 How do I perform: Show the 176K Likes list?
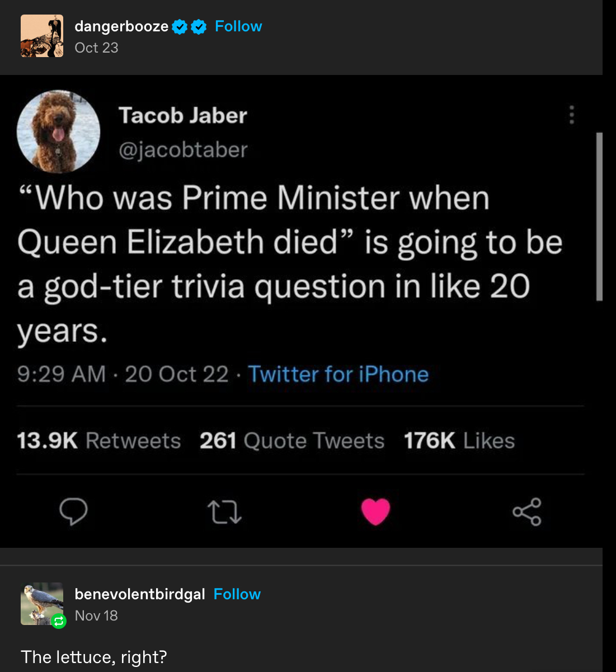(x=459, y=441)
